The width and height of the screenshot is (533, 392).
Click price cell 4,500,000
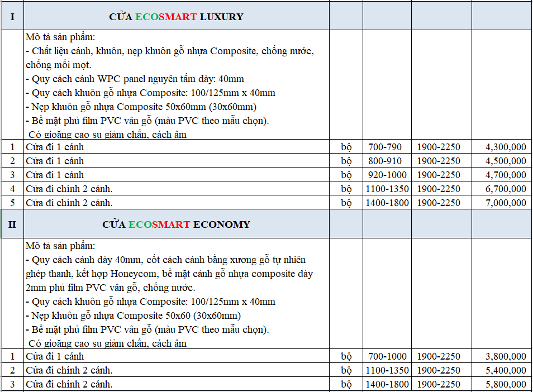pyautogui.click(x=502, y=161)
